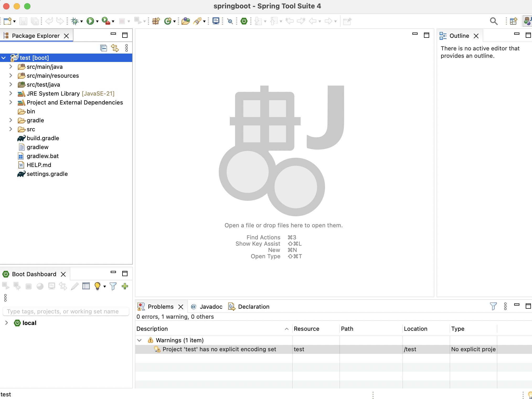Switch to the Declaration tab
Image resolution: width=532 pixels, height=399 pixels.
point(253,307)
